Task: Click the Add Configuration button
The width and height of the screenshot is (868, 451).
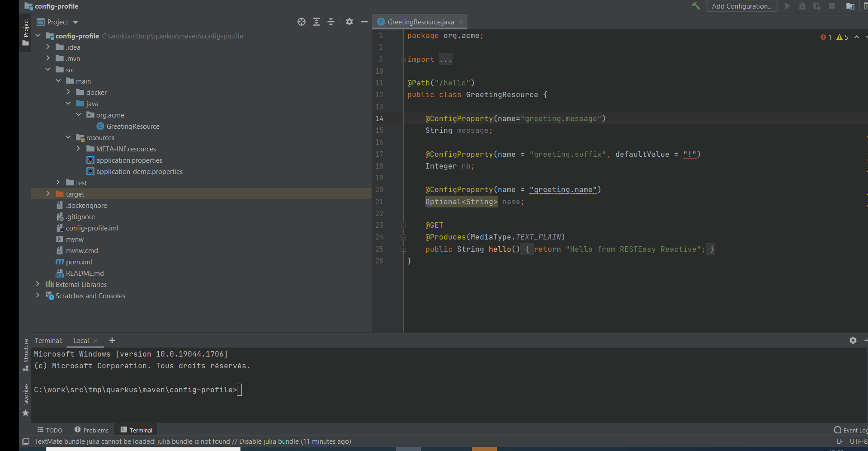Action: click(x=741, y=6)
